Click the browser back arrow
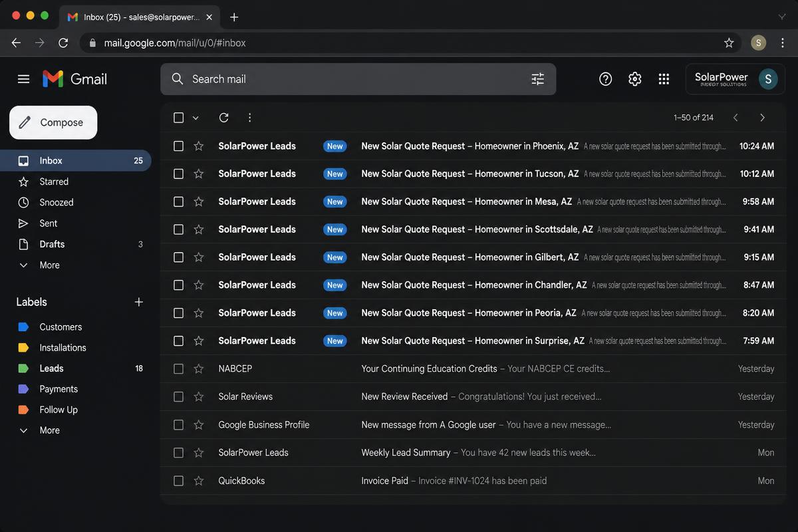 tap(16, 43)
